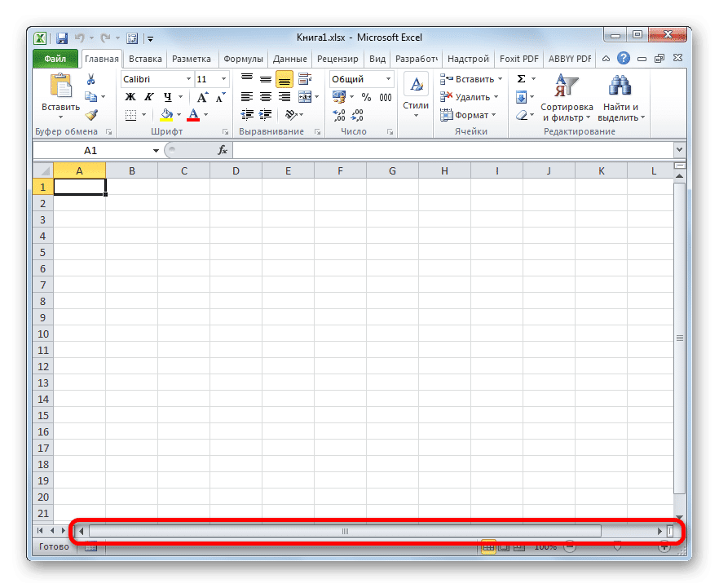Switch to the Вид tab
Screen dimensions: 719x588
(377, 59)
